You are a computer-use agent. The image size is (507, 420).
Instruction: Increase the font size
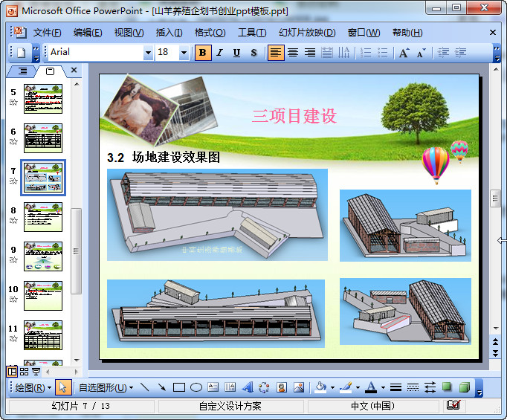pos(404,52)
